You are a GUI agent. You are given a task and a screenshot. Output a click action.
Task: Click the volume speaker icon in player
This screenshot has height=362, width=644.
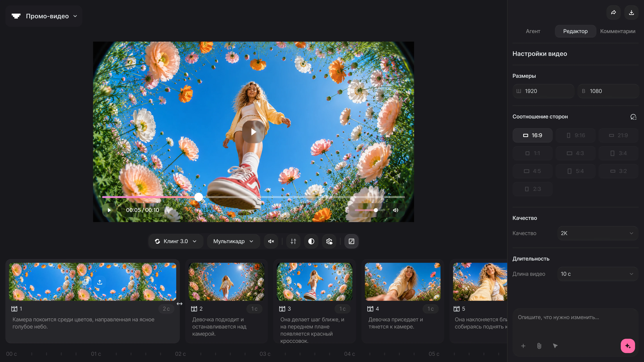coord(395,210)
